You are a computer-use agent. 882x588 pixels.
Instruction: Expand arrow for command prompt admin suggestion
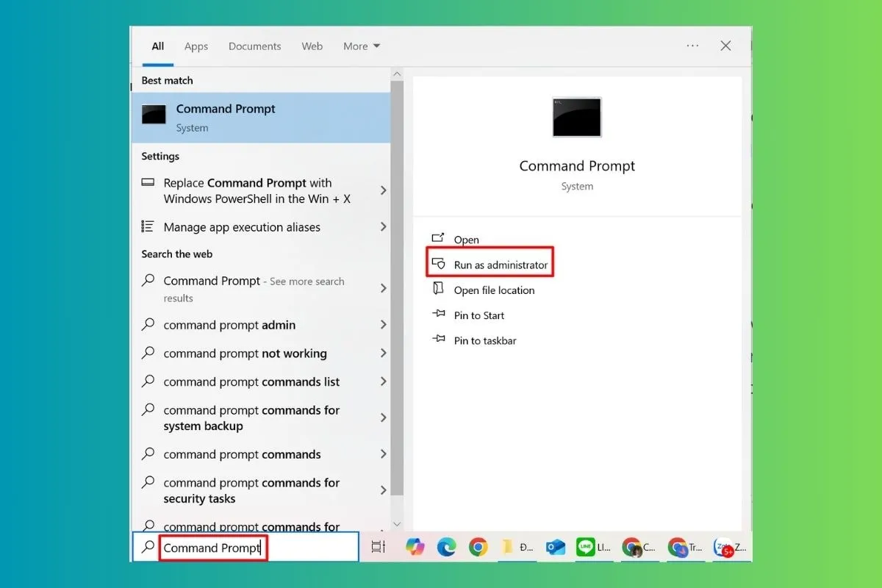point(383,325)
